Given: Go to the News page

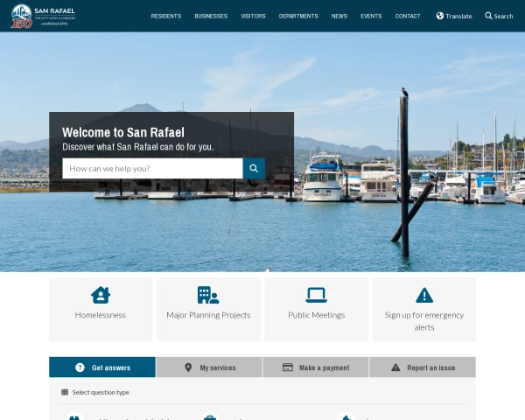Looking at the screenshot, I should 339,16.
